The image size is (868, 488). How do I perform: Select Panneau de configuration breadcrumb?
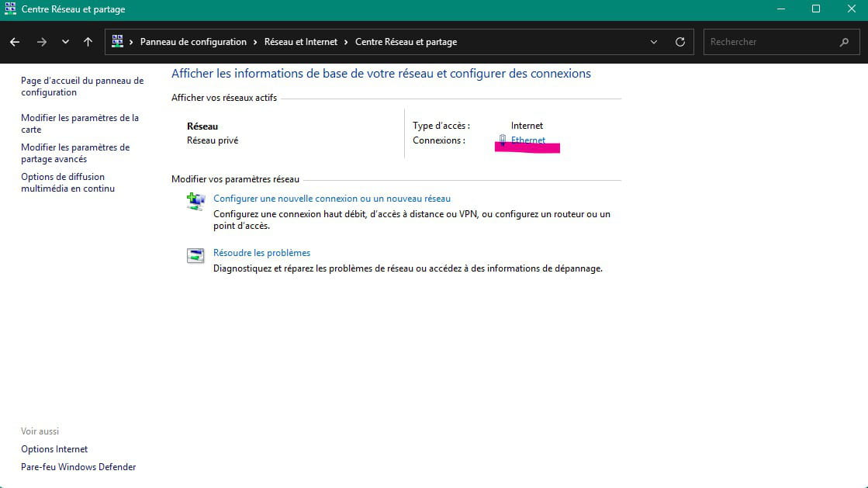193,42
